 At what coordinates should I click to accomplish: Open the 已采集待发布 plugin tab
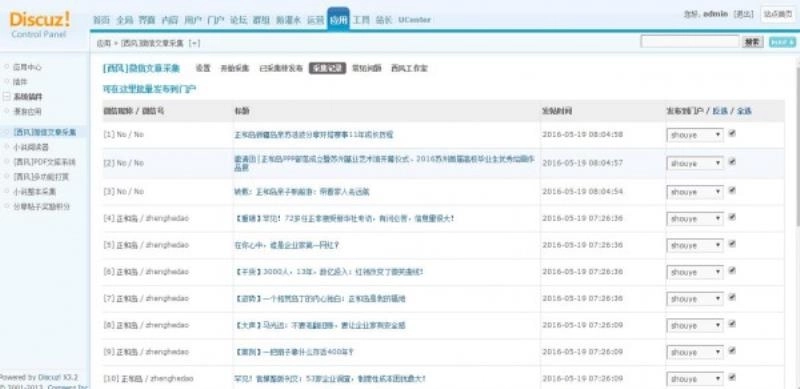click(281, 68)
